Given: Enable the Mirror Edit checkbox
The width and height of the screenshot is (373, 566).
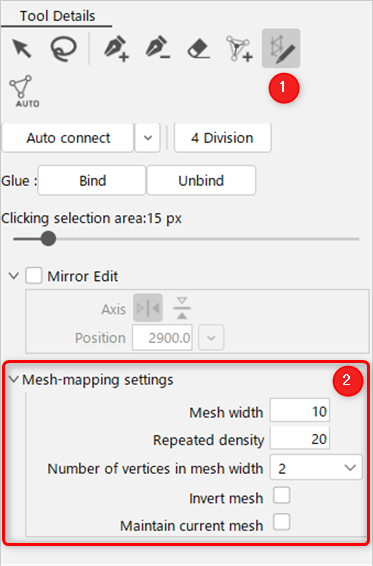Looking at the screenshot, I should click(x=34, y=276).
